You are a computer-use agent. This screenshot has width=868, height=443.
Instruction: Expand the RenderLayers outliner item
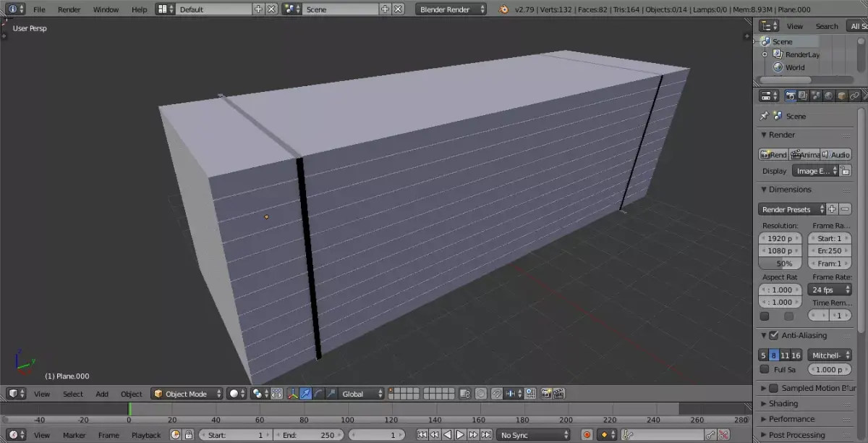point(764,54)
